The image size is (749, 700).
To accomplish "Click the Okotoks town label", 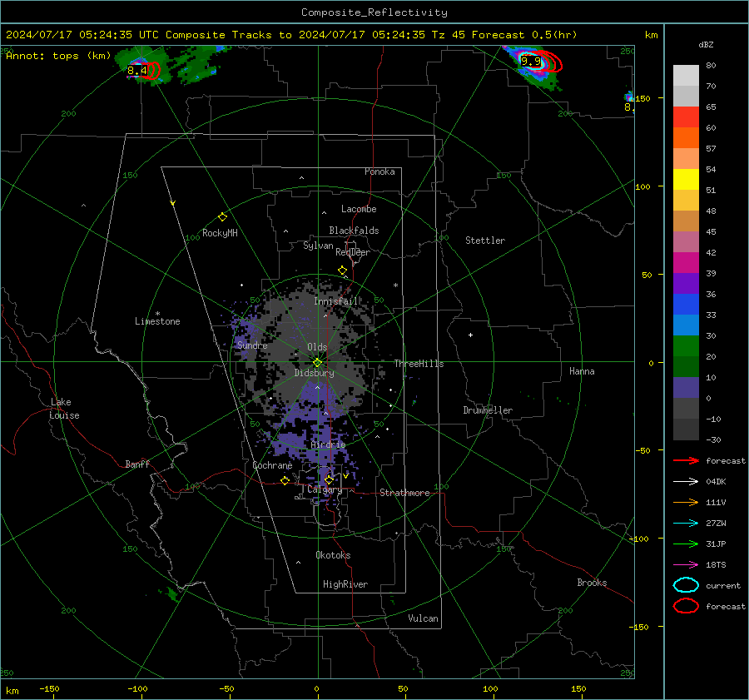I will 333,555.
